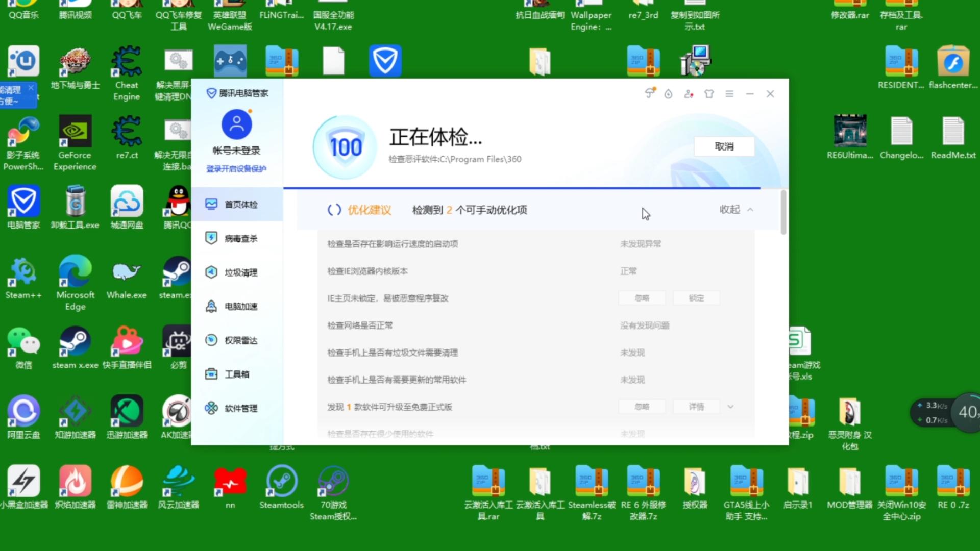Open 城通网盘 desktop icon

click(x=127, y=207)
